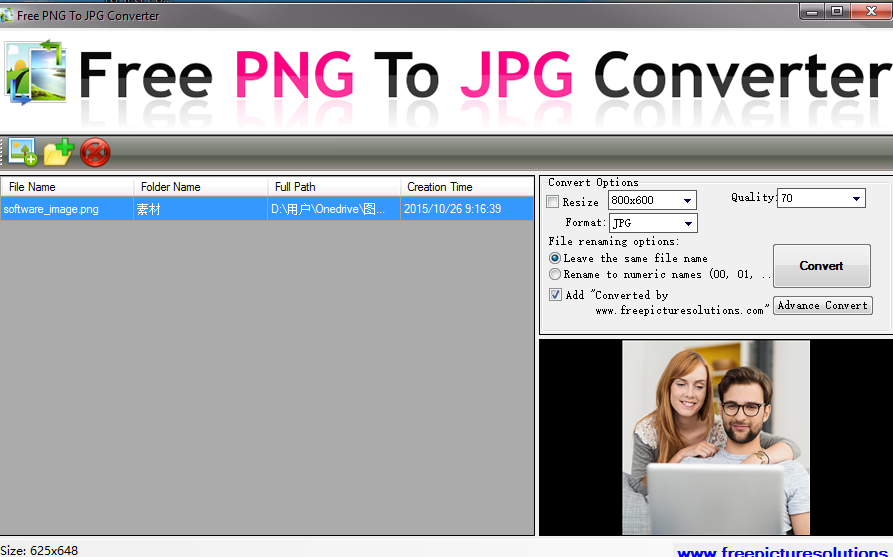Sort by the File Name column header
This screenshot has width=893, height=557.
(67, 187)
